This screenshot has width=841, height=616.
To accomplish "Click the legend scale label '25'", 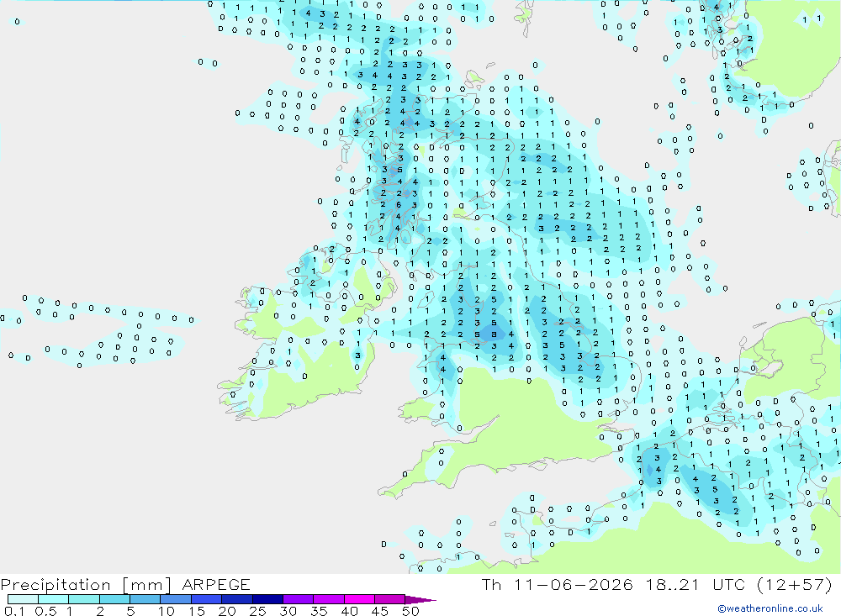I will click(258, 611).
